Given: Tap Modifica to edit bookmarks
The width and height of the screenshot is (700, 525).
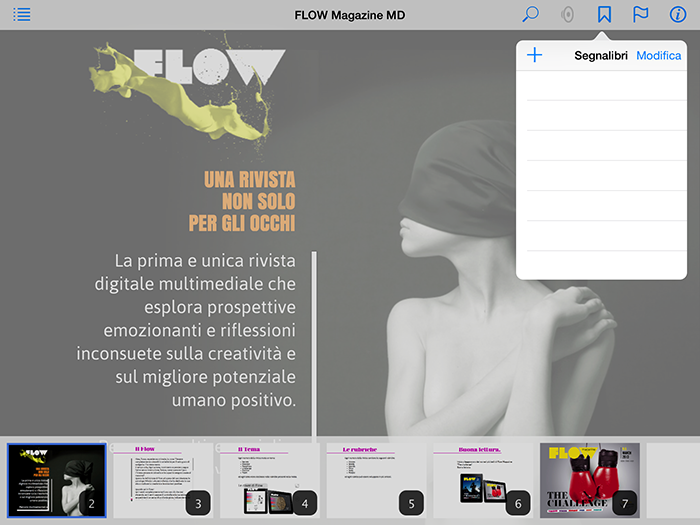Looking at the screenshot, I should 658,55.
